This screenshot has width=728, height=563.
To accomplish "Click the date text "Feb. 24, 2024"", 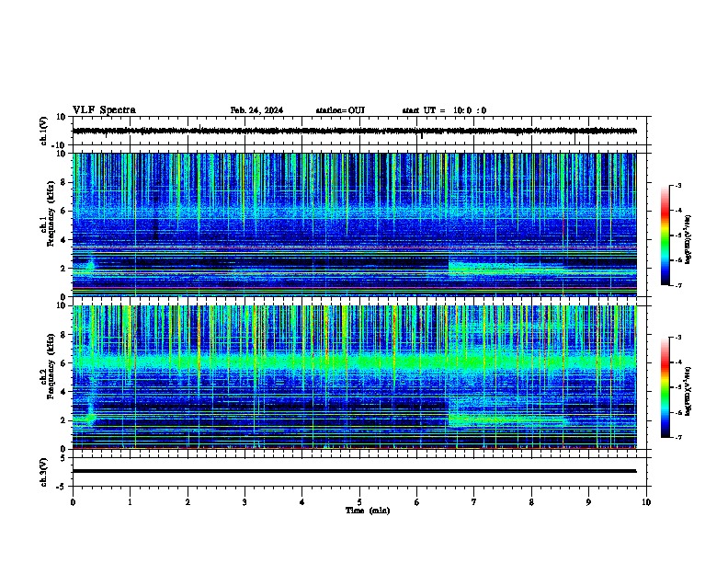I will pyautogui.click(x=256, y=110).
